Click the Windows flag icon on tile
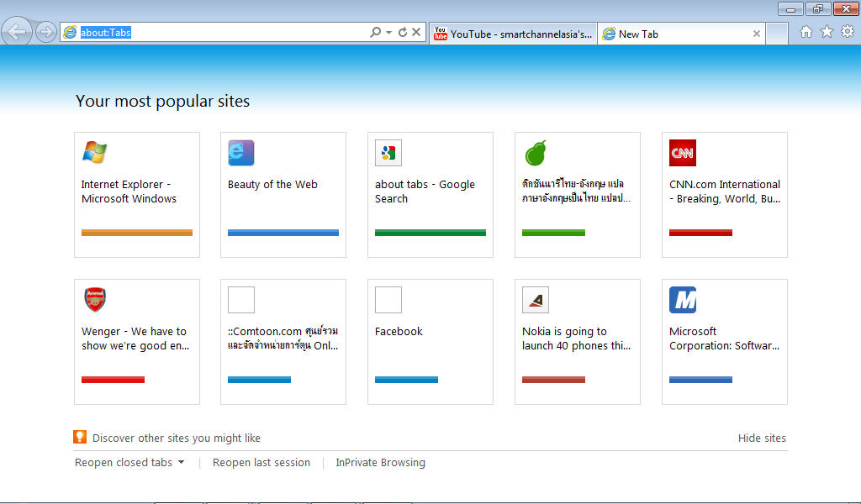 [94, 153]
